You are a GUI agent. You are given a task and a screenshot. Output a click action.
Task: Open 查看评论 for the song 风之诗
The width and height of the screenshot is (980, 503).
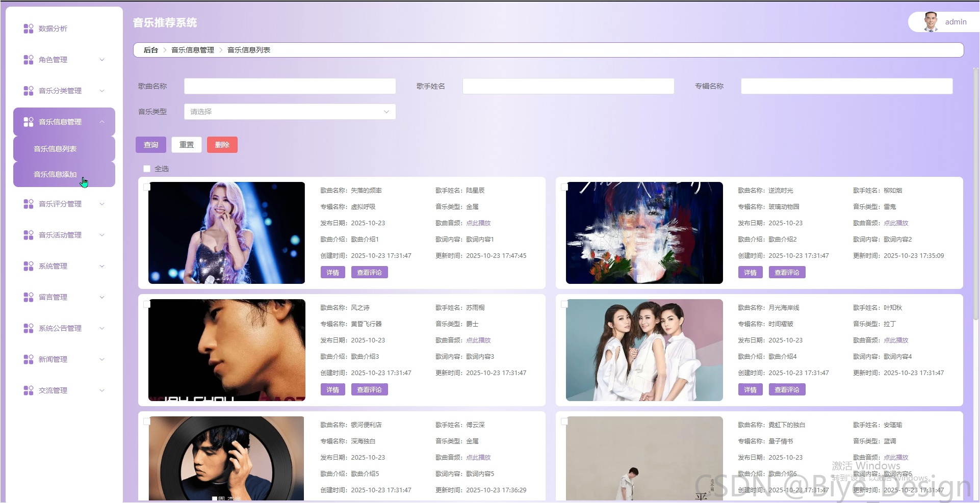[x=370, y=390]
